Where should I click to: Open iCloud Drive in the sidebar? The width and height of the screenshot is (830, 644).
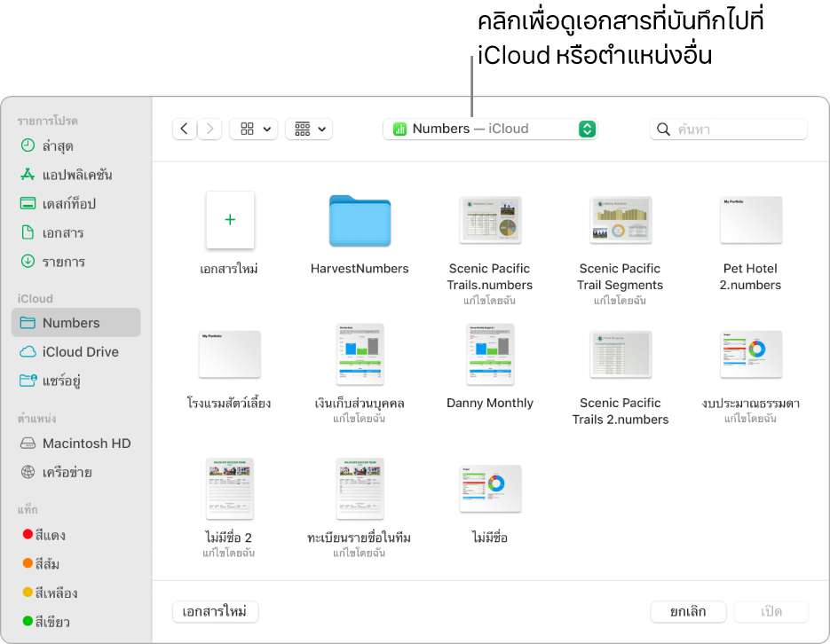[x=75, y=351]
